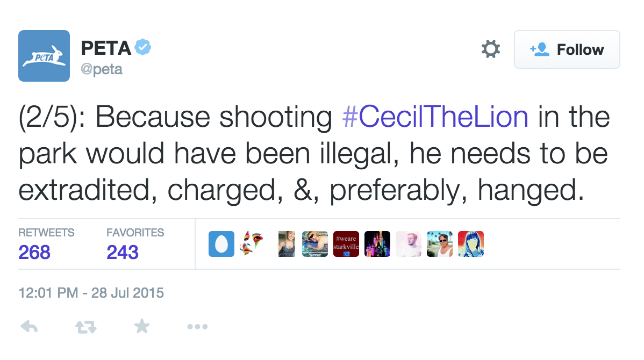This screenshot has height=360, width=644.
Task: Click the PETA rabbit logo avatar
Action: click(44, 56)
